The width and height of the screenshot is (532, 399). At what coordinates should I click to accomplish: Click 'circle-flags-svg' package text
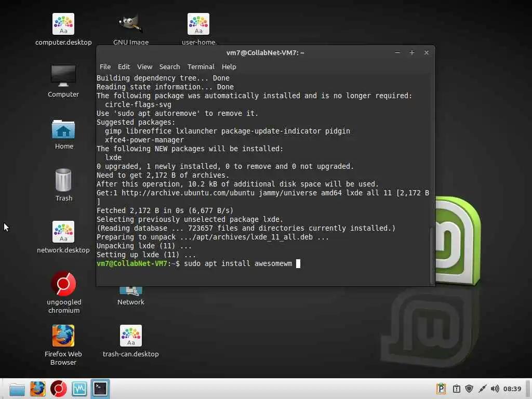tap(138, 104)
